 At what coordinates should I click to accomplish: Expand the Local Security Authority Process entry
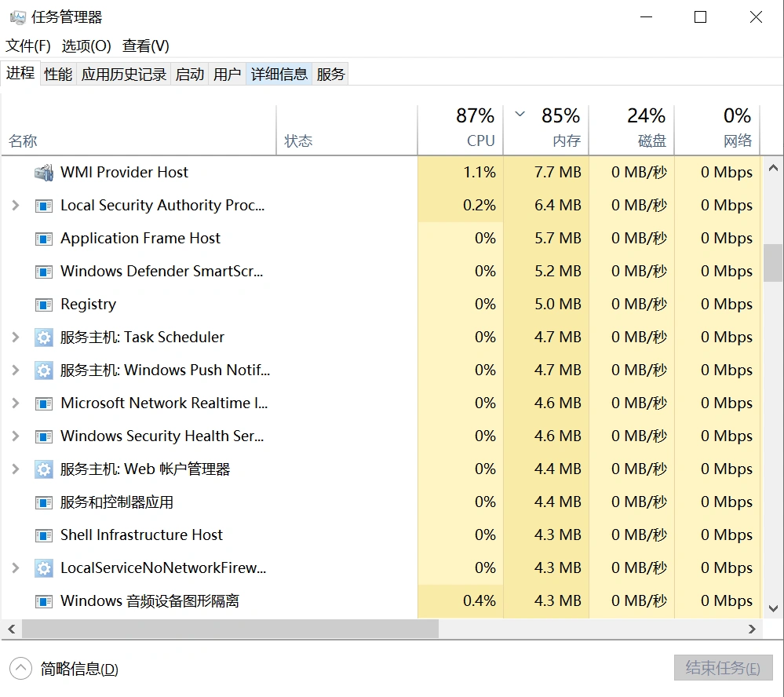(x=16, y=205)
